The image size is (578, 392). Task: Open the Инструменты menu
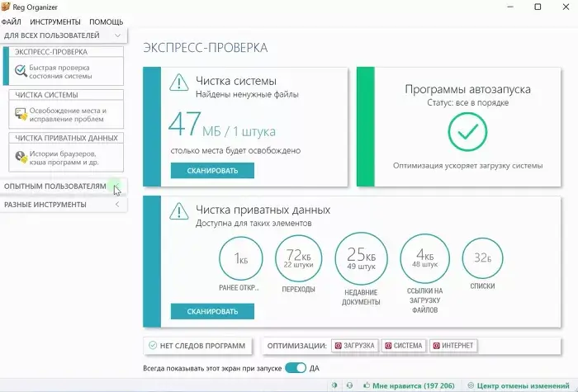click(x=55, y=21)
